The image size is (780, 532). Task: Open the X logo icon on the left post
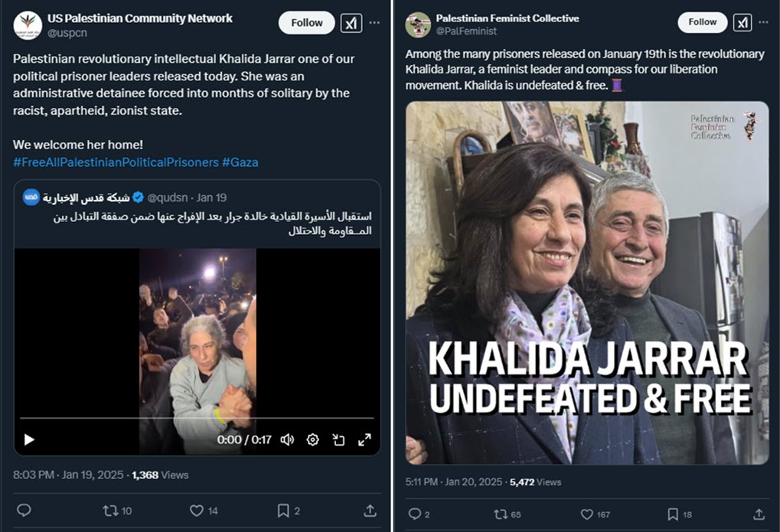click(351, 23)
